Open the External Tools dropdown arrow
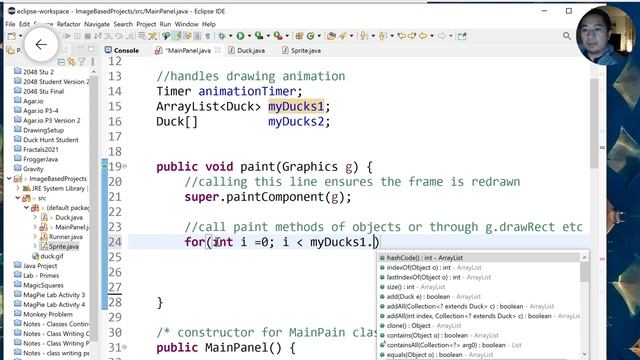 point(287,36)
